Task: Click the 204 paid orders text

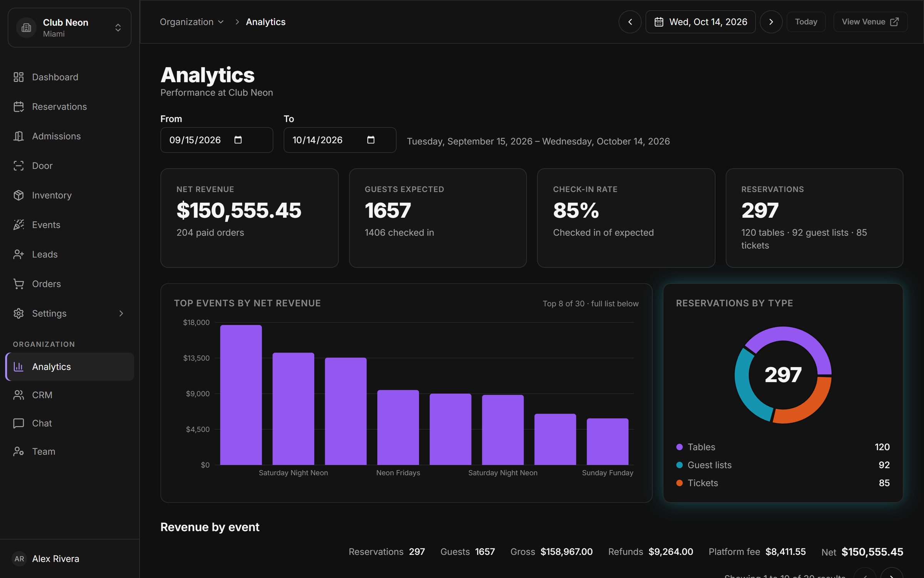Action: [x=210, y=233]
